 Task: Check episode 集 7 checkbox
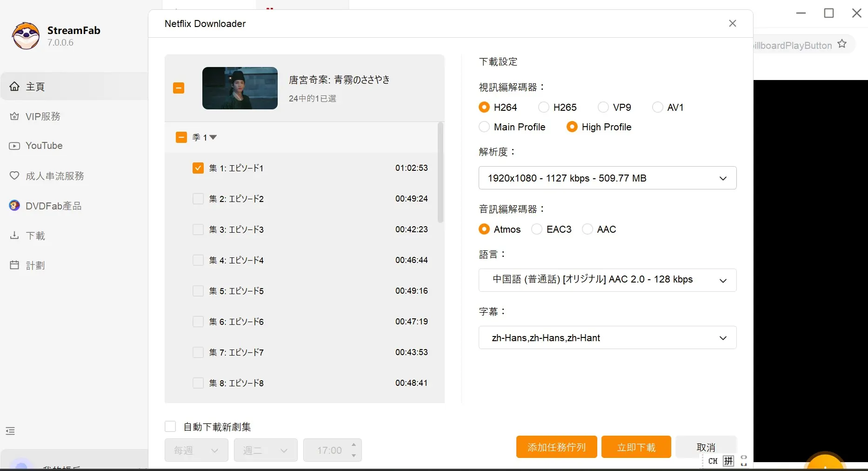[198, 352]
